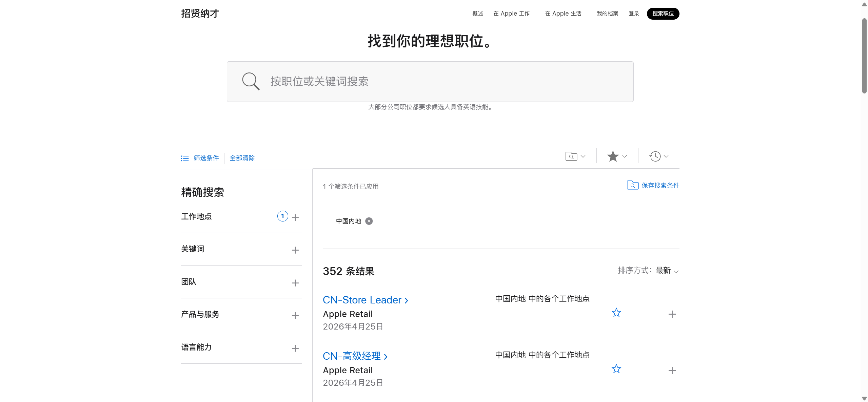The image size is (868, 402).
Task: Go to 我的档案 in navigation
Action: pyautogui.click(x=607, y=14)
